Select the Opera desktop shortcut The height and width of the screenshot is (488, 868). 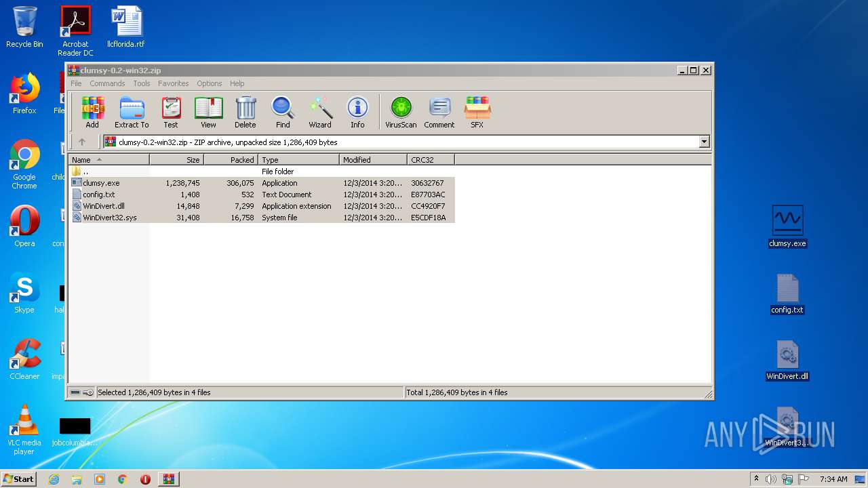(x=24, y=226)
